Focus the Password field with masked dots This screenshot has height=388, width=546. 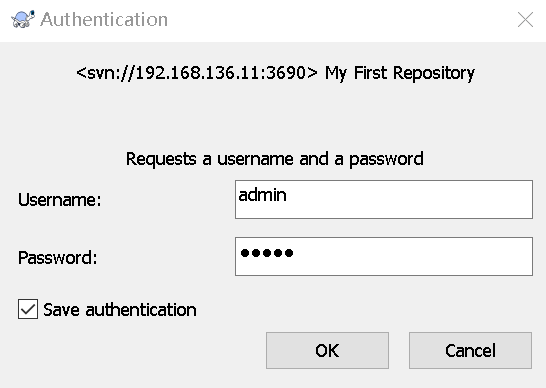pos(384,256)
